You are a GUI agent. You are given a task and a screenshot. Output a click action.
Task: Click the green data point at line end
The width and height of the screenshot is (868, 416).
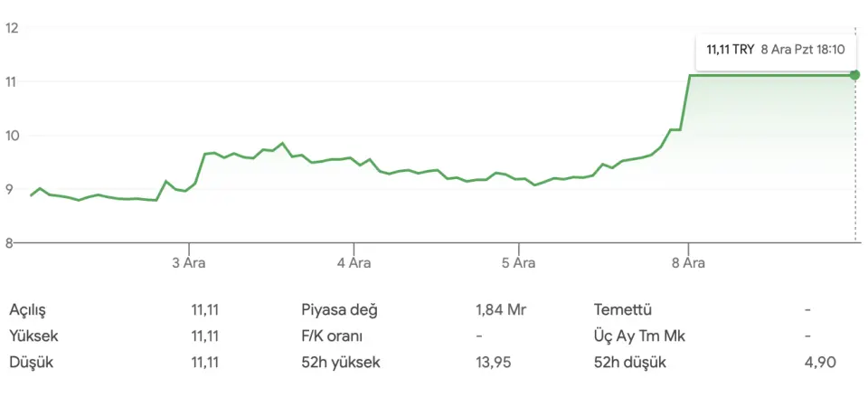pyautogui.click(x=854, y=75)
